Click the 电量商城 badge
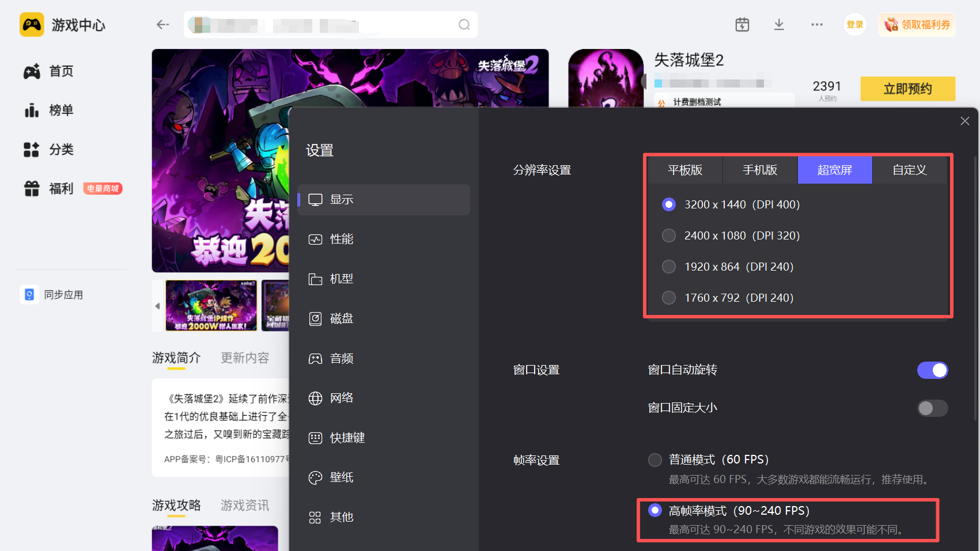980x551 pixels. point(103,189)
